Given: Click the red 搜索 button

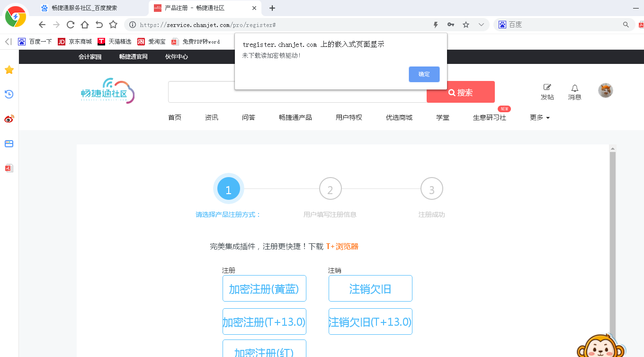Looking at the screenshot, I should click(x=461, y=92).
